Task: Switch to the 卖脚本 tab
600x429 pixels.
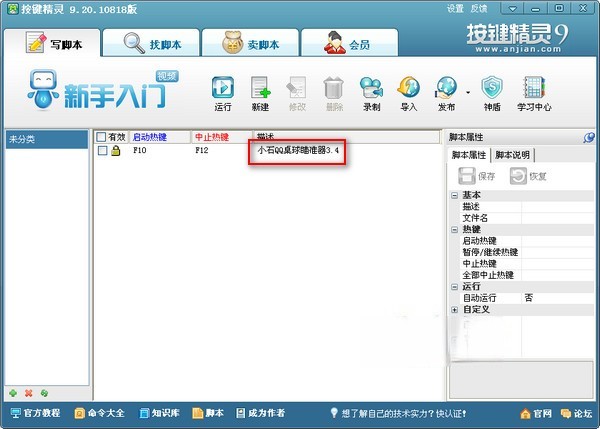Action: (x=250, y=43)
